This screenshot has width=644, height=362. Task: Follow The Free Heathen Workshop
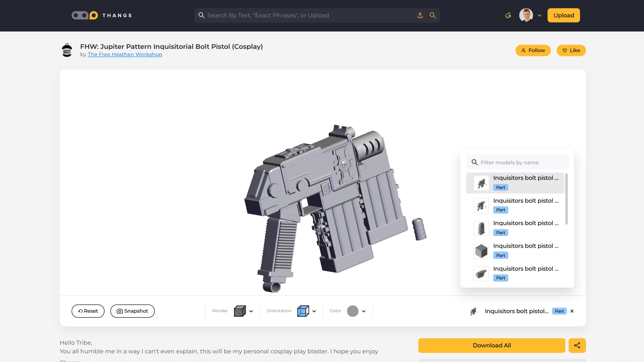pos(533,50)
